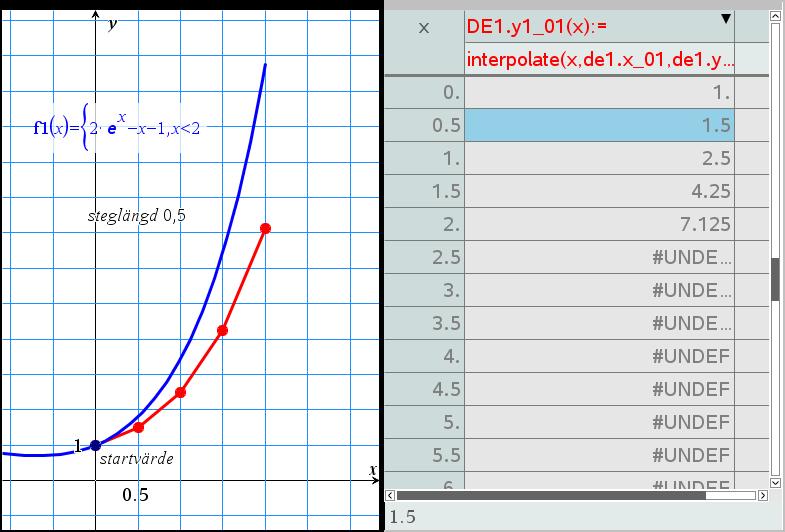Click the table scroll-down arrow
The height and width of the screenshot is (532, 785).
[774, 482]
